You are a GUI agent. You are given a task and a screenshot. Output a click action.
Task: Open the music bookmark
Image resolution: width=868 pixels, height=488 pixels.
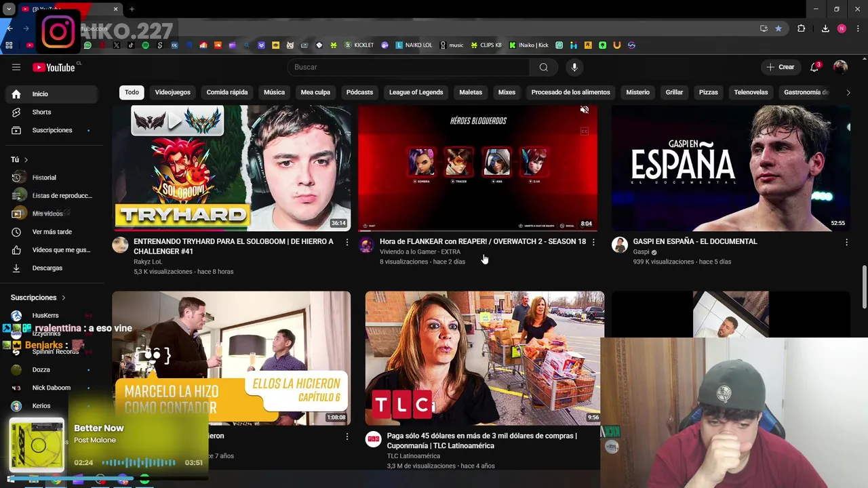(x=452, y=45)
